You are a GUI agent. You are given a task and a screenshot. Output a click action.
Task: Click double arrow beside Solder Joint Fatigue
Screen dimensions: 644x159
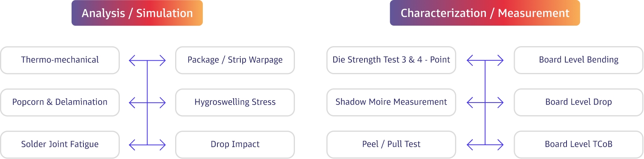(147, 145)
